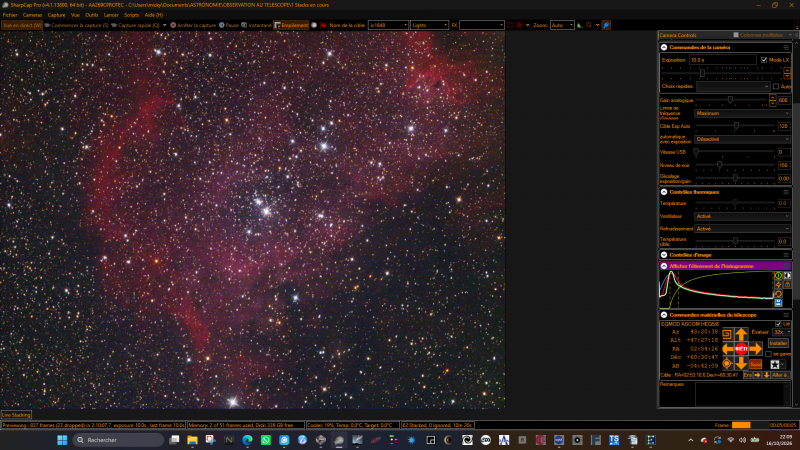Move telescope down with the down arrow
This screenshot has width=800, height=450.
click(741, 363)
